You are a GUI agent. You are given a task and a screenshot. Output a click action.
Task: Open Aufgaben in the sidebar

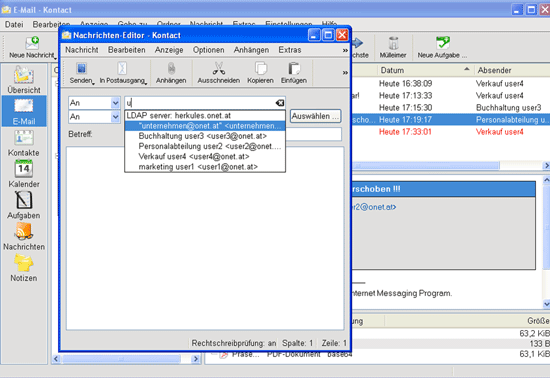pyautogui.click(x=24, y=205)
